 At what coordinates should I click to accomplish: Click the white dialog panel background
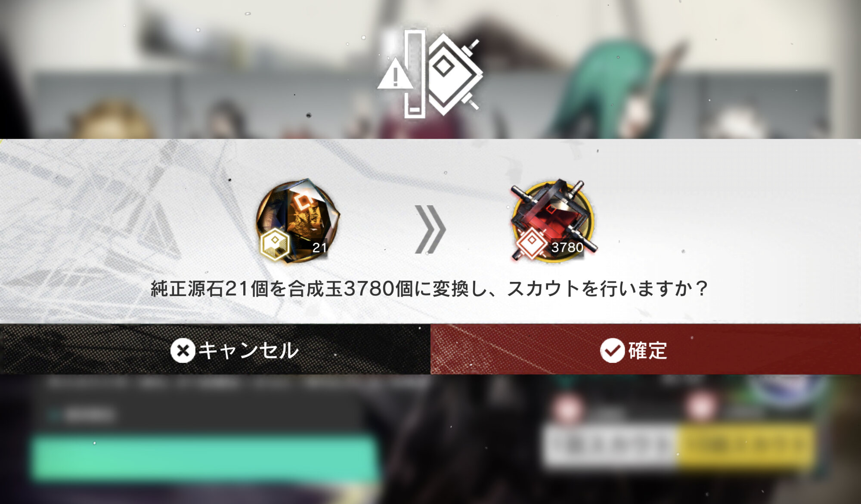[x=430, y=231]
